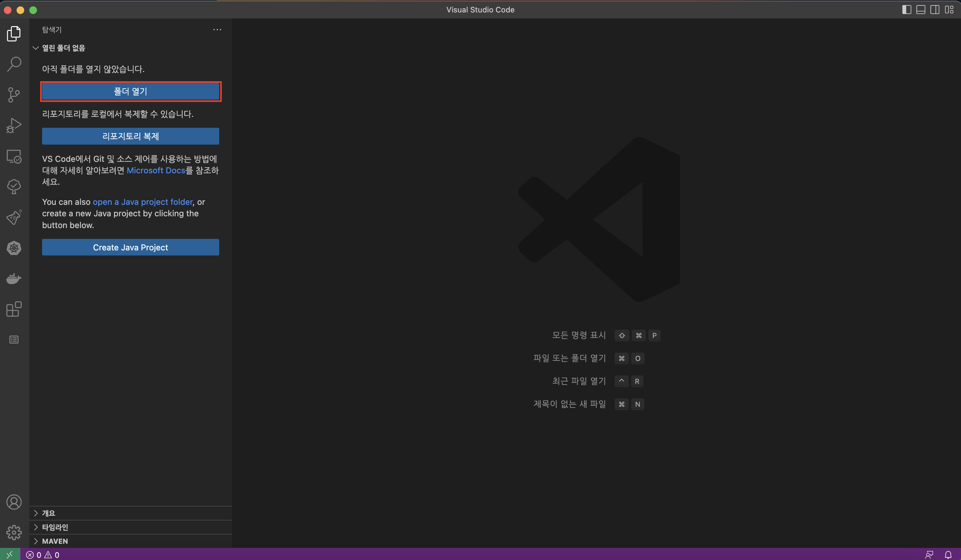
Task: Open the Testing flask icon
Action: tap(14, 217)
